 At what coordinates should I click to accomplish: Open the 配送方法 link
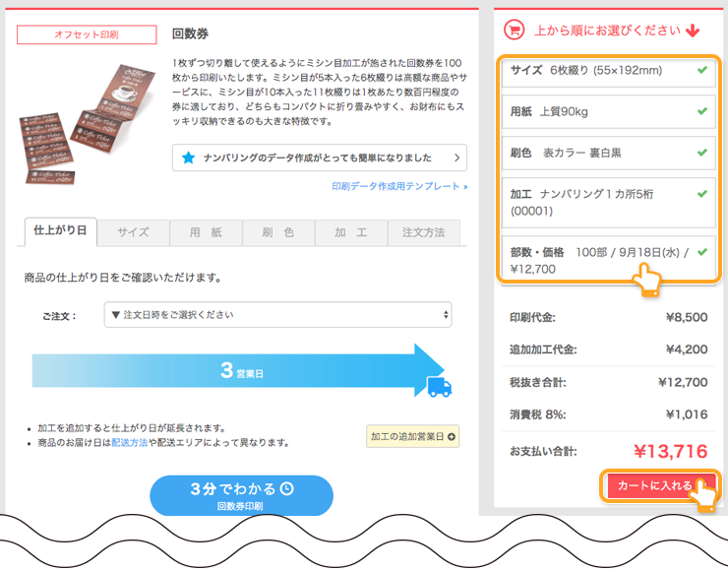pos(130,443)
